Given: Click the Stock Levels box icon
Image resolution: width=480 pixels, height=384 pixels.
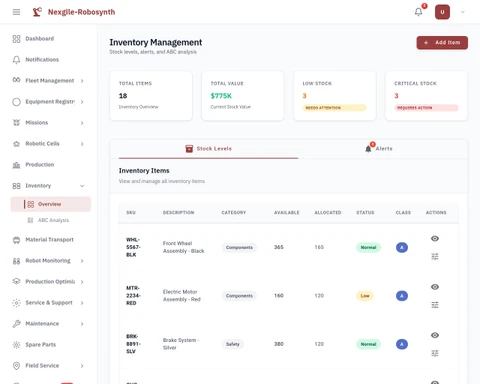Looking at the screenshot, I should point(189,149).
